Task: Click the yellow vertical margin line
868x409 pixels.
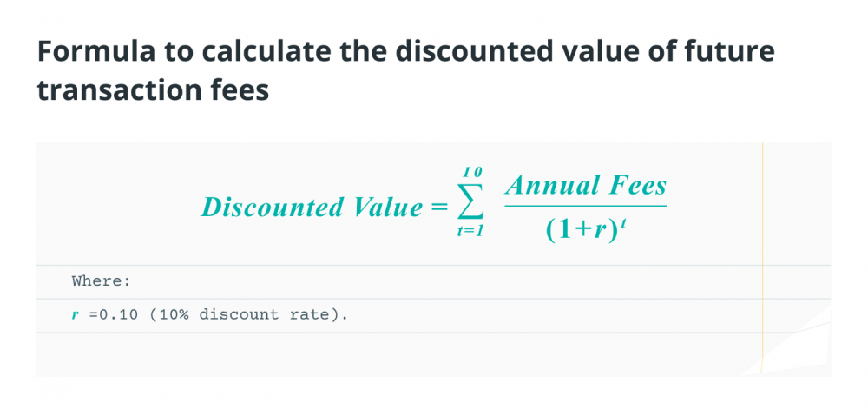Action: pos(762,259)
